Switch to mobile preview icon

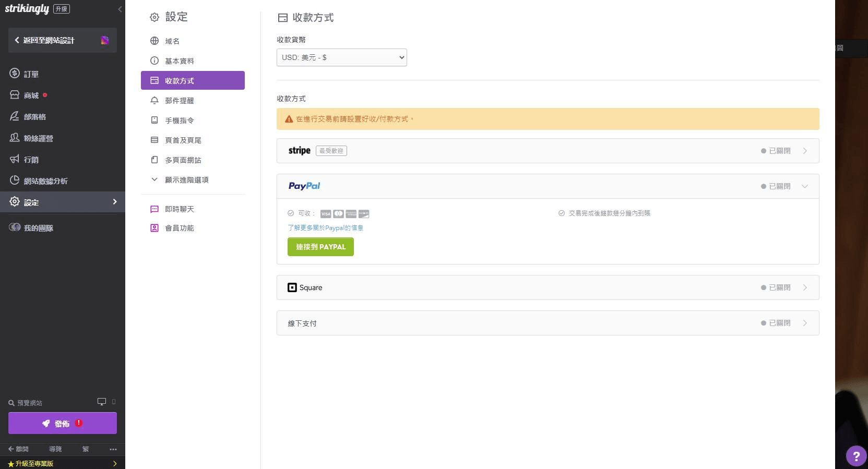tap(114, 402)
